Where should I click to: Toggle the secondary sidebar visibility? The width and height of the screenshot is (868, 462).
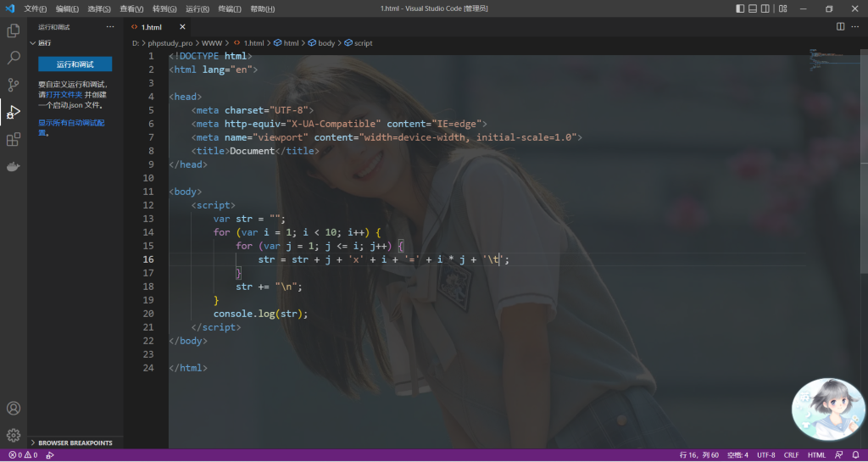point(765,8)
